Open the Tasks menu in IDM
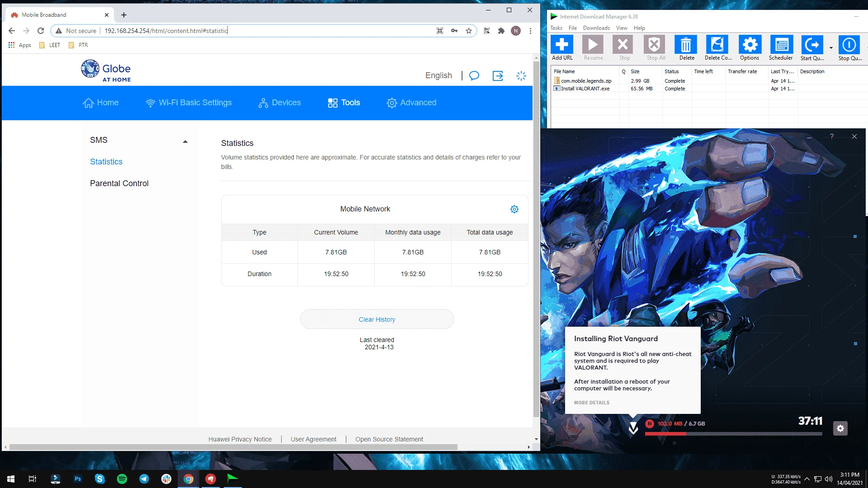868x488 pixels. (x=556, y=28)
